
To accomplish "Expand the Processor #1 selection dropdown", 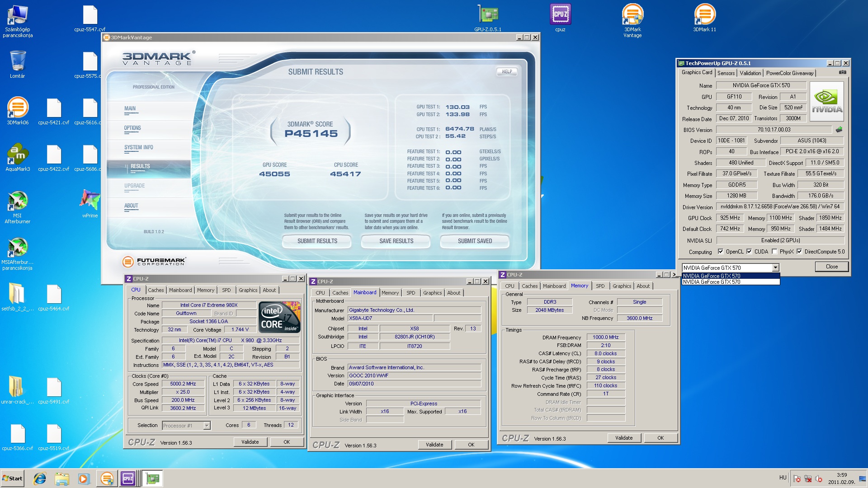I will pyautogui.click(x=207, y=426).
